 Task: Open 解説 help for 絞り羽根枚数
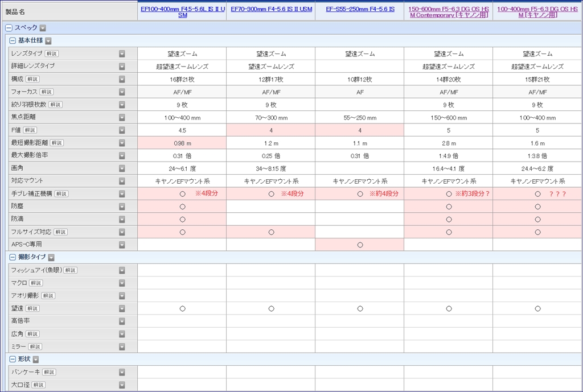55,105
